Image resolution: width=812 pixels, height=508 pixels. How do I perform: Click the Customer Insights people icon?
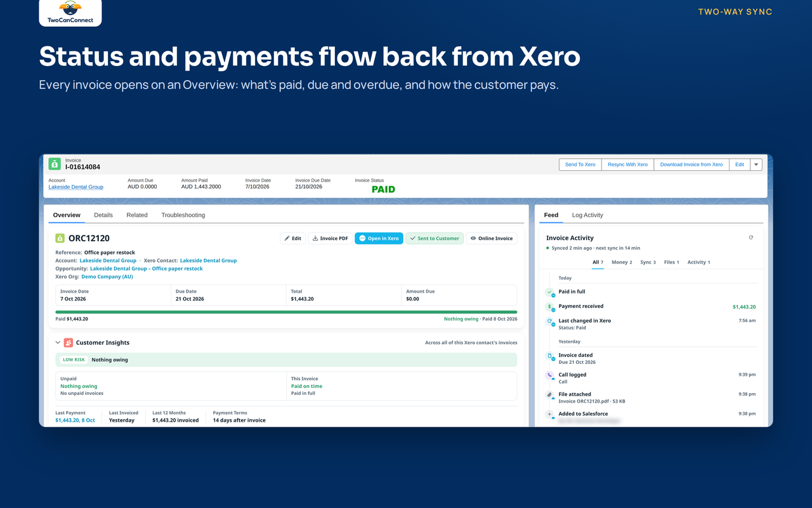point(68,342)
